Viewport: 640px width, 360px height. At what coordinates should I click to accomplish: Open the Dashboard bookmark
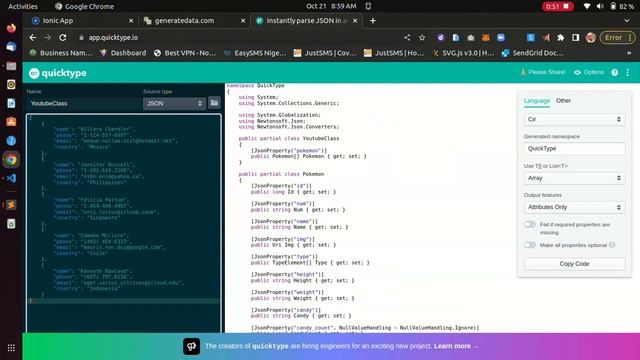click(x=123, y=53)
